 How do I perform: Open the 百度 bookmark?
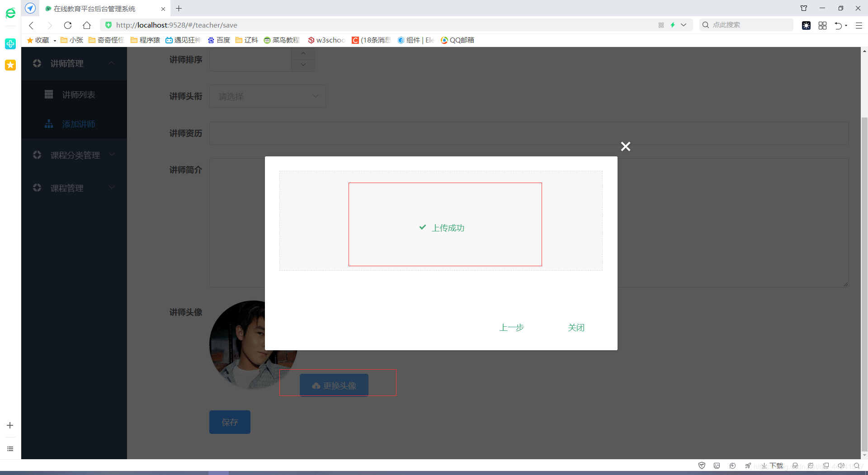pyautogui.click(x=219, y=40)
